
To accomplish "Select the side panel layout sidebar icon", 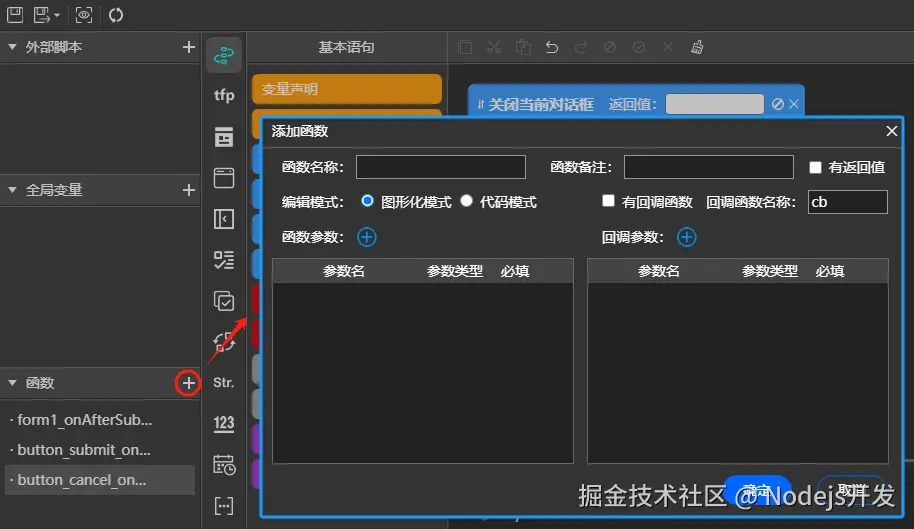I will [x=224, y=219].
